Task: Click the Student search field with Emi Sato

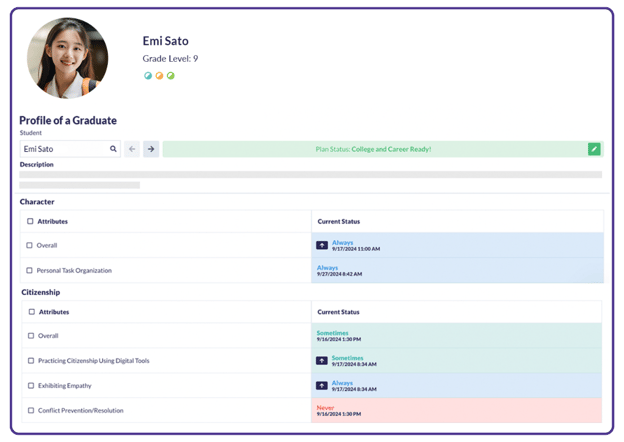Action: tap(70, 149)
